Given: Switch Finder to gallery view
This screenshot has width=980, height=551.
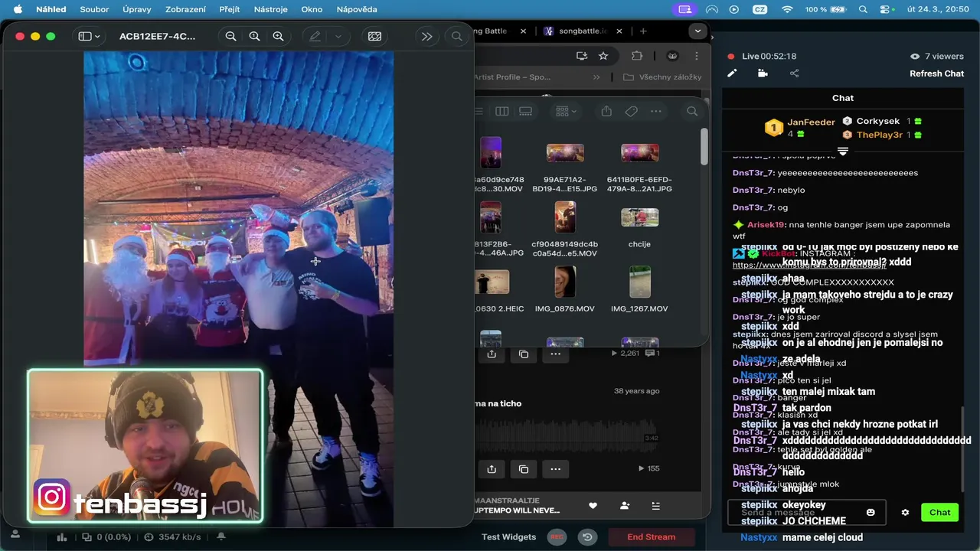Looking at the screenshot, I should 526,111.
